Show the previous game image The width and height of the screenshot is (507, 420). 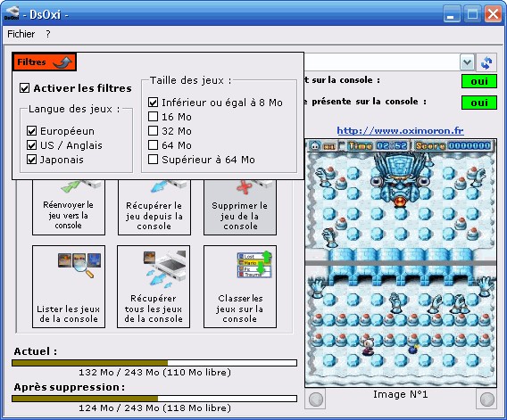point(316,399)
